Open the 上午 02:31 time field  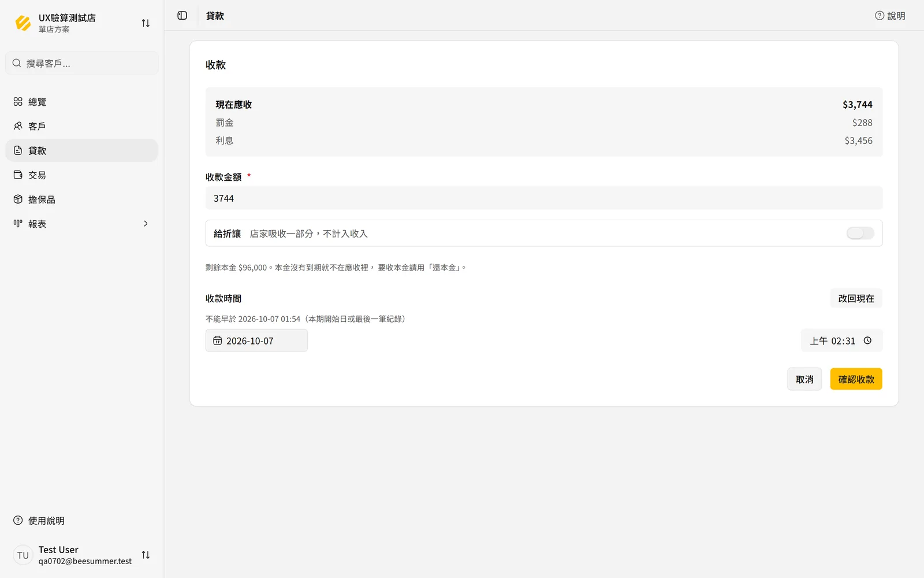click(841, 340)
